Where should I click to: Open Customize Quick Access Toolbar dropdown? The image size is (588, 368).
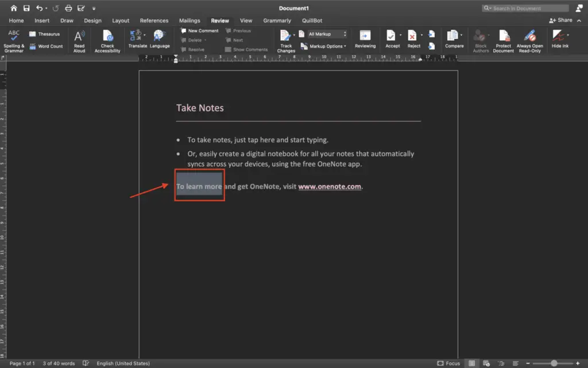pyautogui.click(x=94, y=8)
